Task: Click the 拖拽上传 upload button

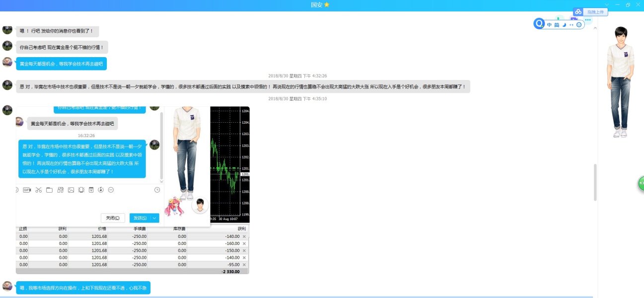Action: [x=595, y=12]
